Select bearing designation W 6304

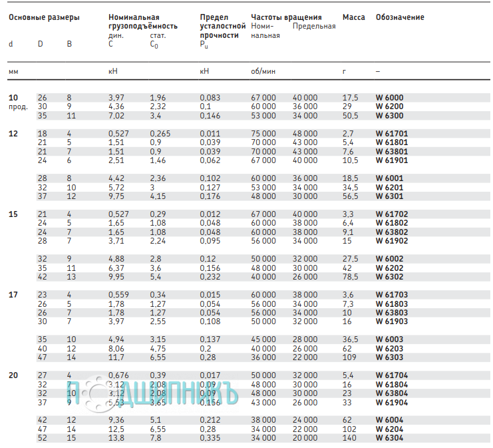point(389,438)
